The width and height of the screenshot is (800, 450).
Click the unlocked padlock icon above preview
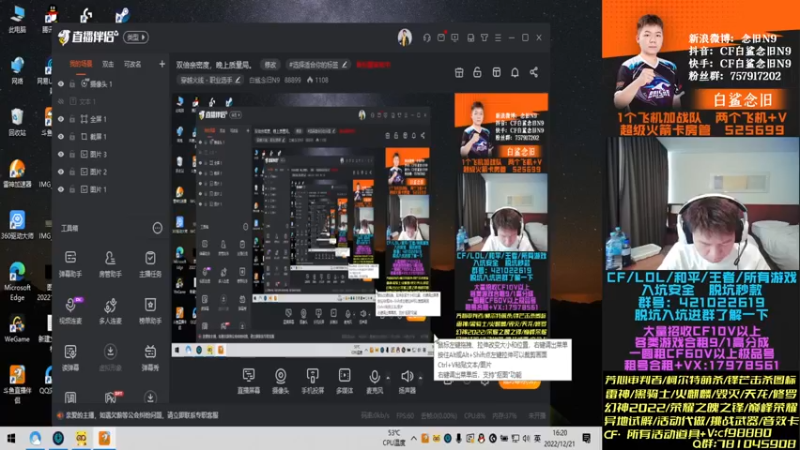coord(477,72)
